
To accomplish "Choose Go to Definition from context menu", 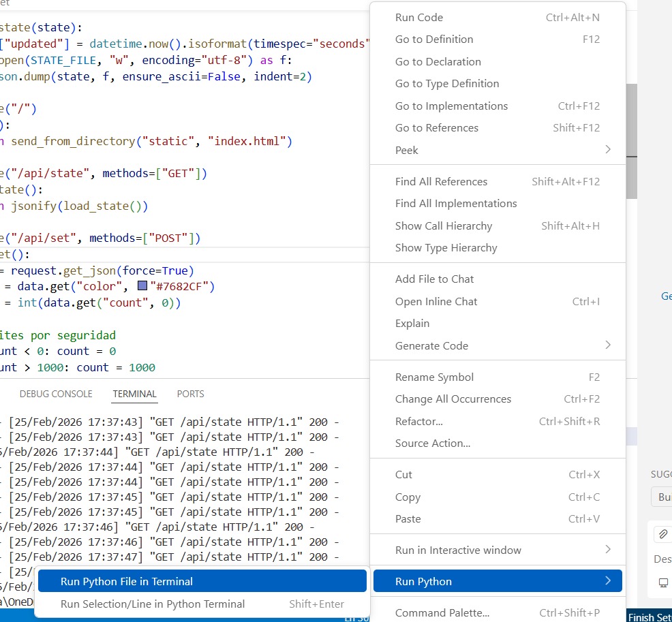I will coord(434,40).
